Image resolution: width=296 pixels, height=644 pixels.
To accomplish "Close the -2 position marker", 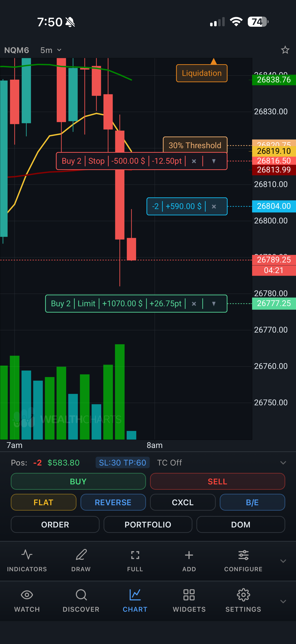I will (214, 207).
